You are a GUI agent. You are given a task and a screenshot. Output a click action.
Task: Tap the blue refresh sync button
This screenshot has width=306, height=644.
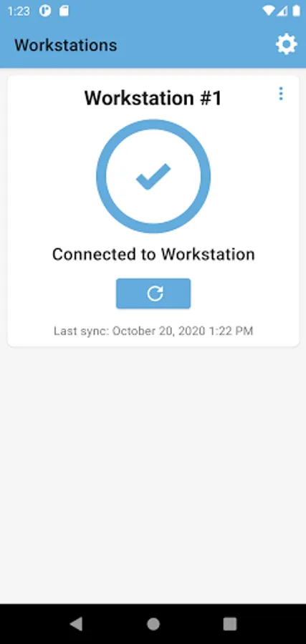click(153, 293)
